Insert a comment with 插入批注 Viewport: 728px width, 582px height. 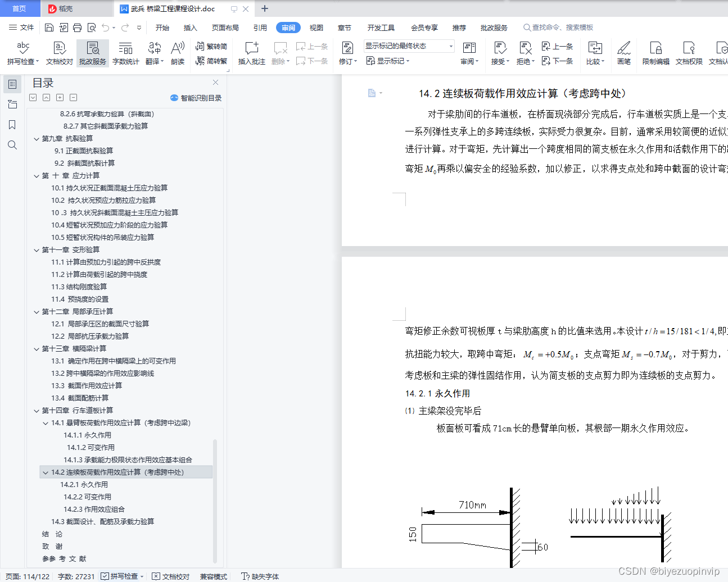252,53
